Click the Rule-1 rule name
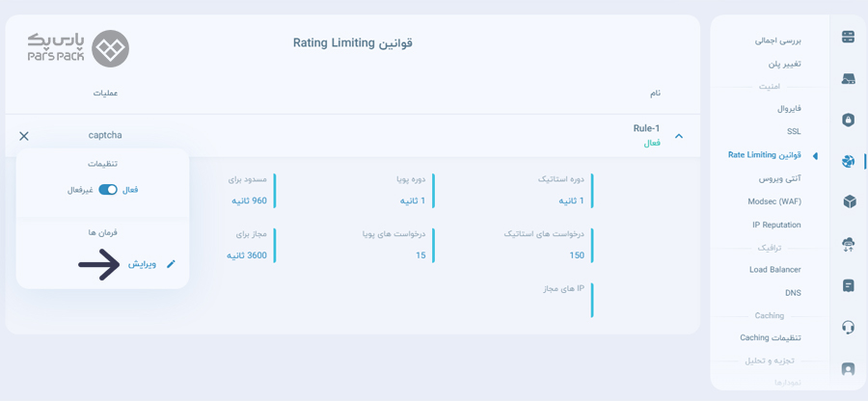 (x=646, y=128)
